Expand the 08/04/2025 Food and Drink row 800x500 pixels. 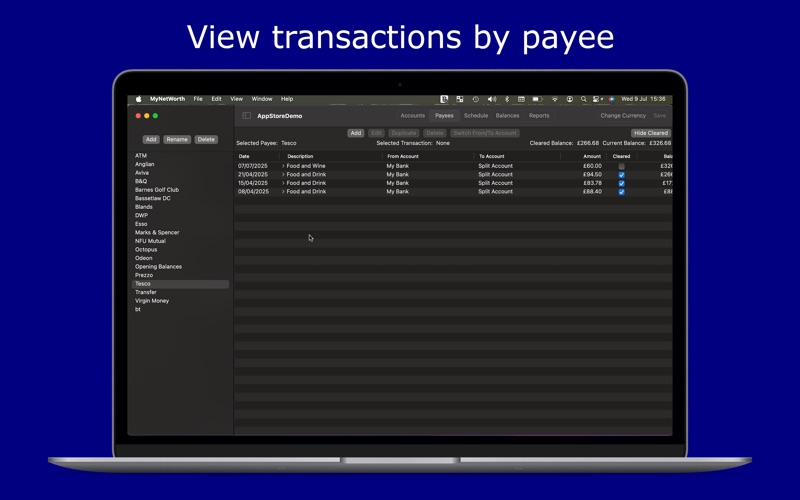click(283, 192)
